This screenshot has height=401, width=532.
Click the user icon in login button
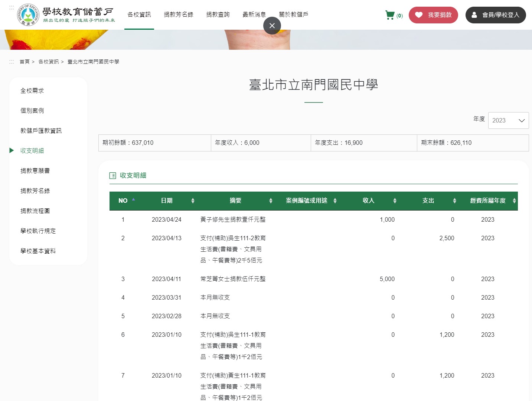[474, 15]
